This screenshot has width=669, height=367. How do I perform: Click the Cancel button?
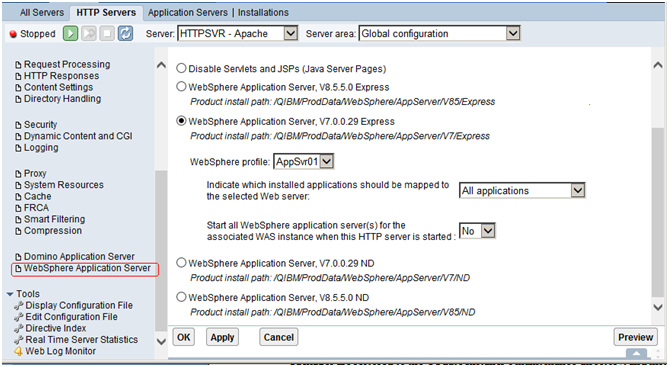tap(279, 337)
